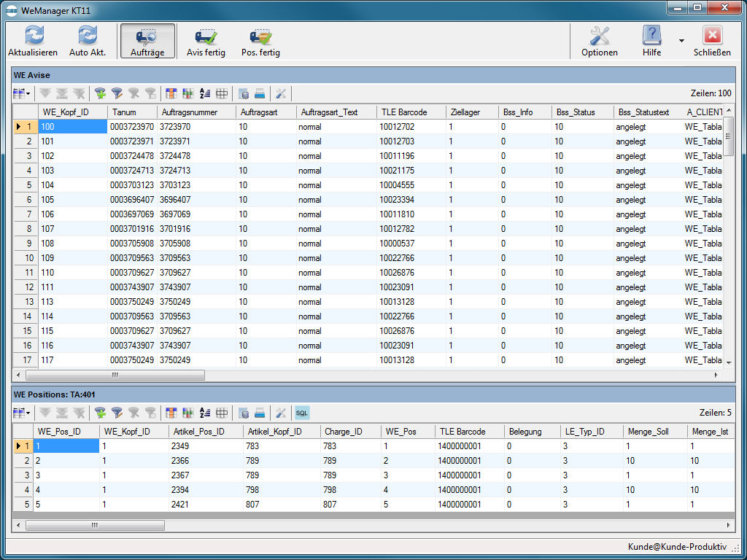Click A-Z sort icon in WE Avise toolbar

[x=205, y=94]
